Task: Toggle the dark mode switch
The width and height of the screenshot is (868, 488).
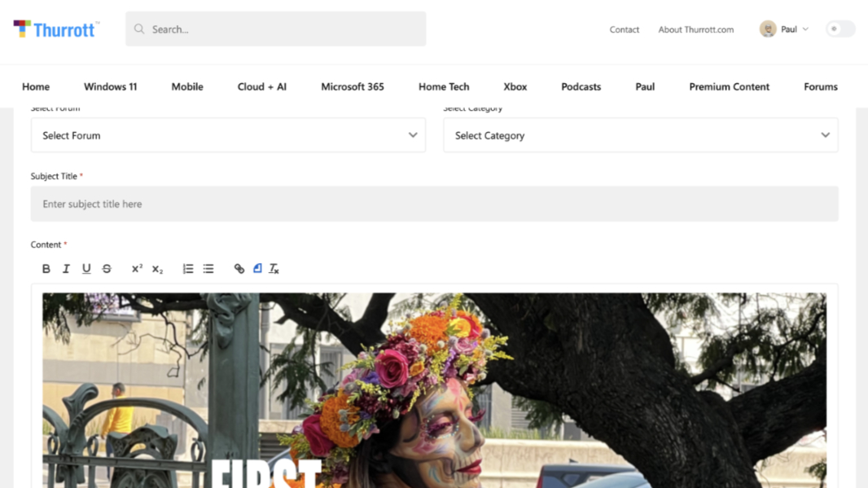Action: click(x=840, y=29)
